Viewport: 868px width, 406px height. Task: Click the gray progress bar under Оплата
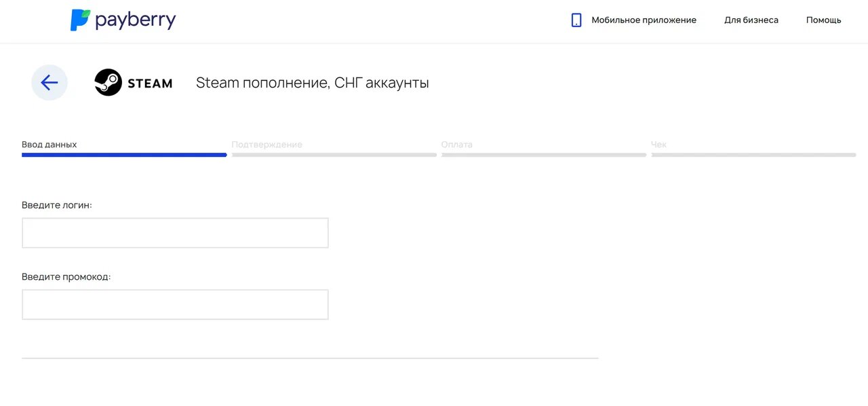tap(543, 155)
